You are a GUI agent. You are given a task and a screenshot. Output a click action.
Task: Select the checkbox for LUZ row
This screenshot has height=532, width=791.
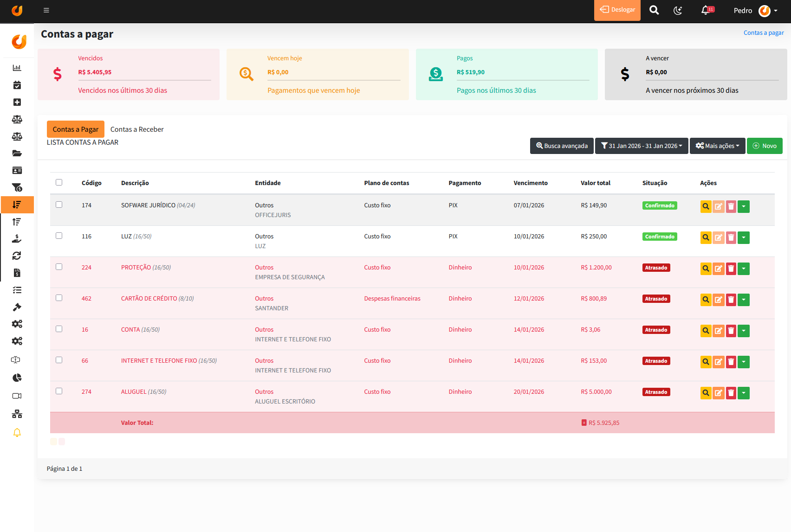(x=59, y=236)
